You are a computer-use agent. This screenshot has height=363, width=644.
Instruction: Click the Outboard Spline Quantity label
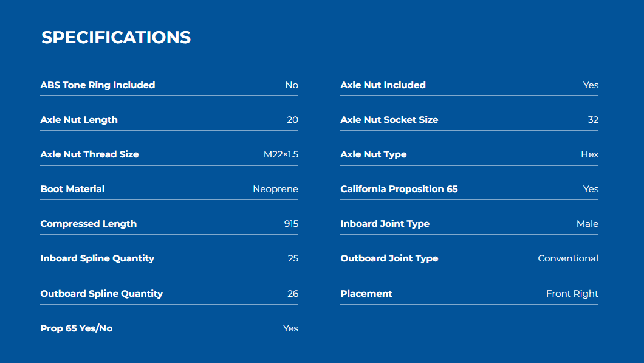tap(101, 294)
